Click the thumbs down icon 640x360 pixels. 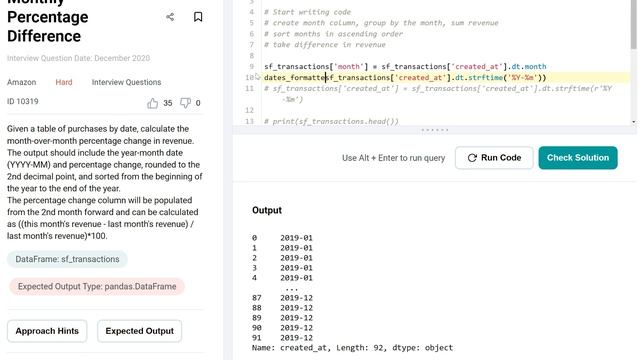(185, 103)
